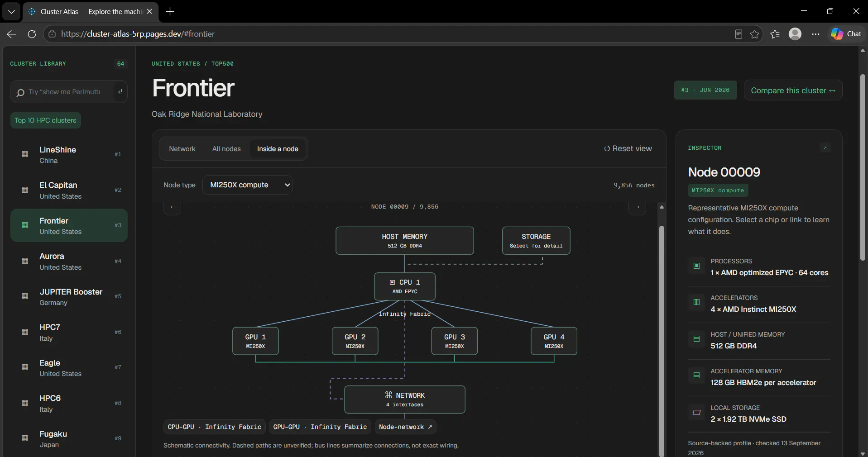This screenshot has height=457, width=868.
Task: Select the GPU 1 MI250X chip
Action: 255,341
